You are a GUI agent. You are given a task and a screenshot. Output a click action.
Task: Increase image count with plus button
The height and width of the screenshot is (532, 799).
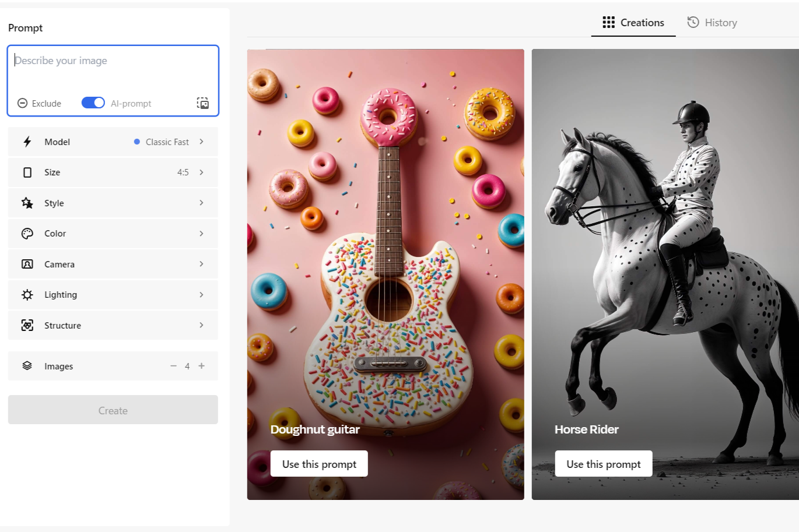pos(202,366)
